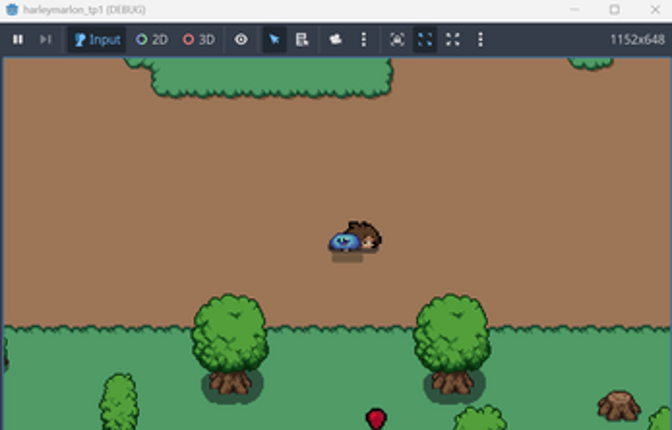
Task: Select the arrow select-mode tool
Action: click(274, 40)
